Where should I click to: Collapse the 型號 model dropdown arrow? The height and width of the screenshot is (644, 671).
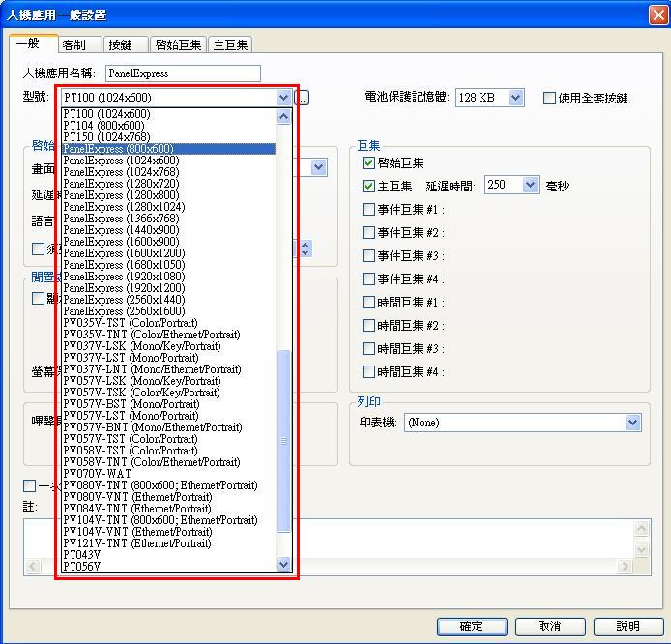click(x=283, y=98)
